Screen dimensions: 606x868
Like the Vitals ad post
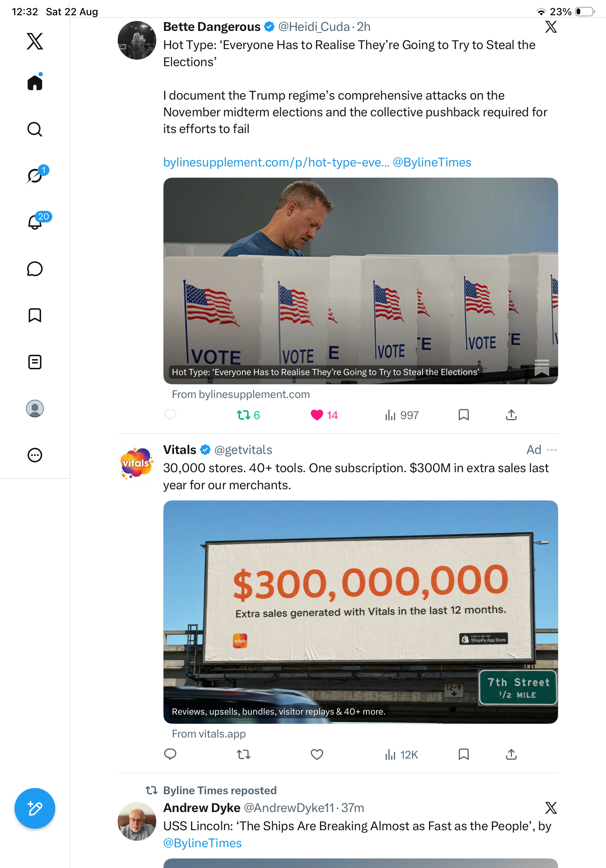pos(316,755)
